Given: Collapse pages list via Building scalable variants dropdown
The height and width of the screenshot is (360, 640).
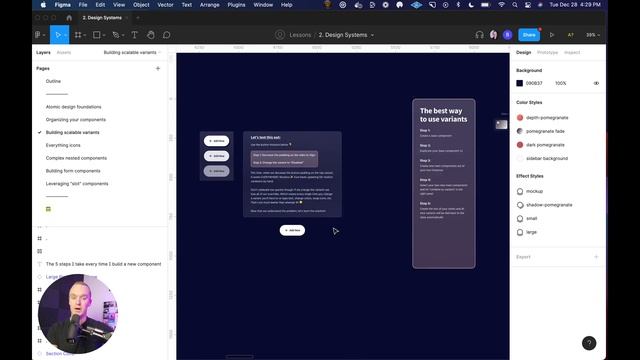Looking at the screenshot, I should [x=132, y=52].
